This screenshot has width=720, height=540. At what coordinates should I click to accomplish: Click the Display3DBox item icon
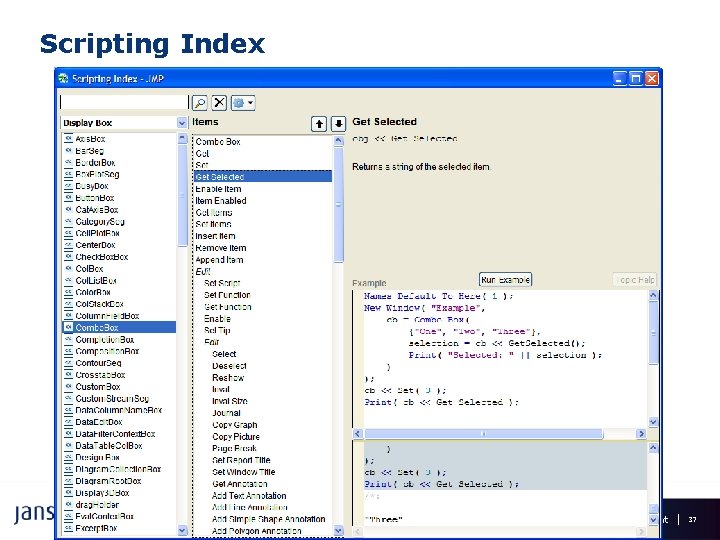click(x=68, y=493)
